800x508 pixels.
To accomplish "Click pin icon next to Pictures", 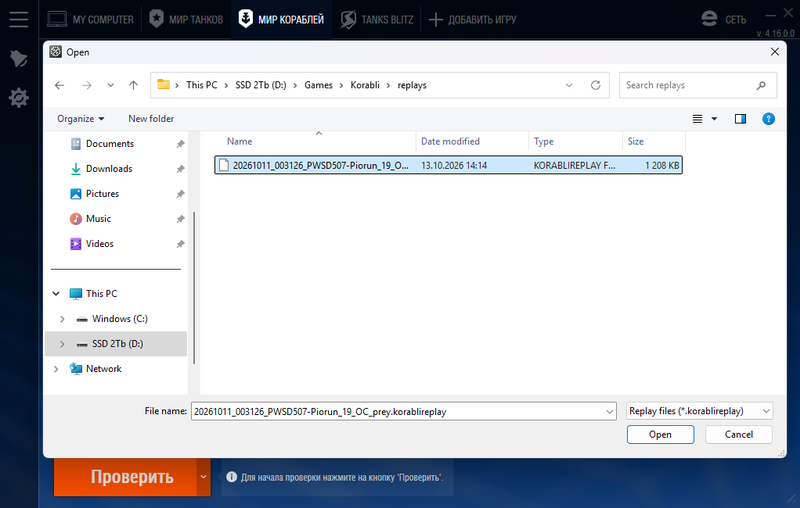I will [180, 194].
